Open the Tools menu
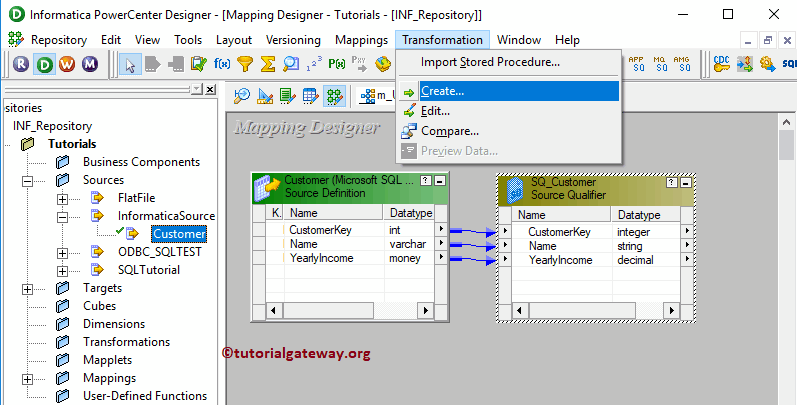The width and height of the screenshot is (797, 405). point(188,40)
